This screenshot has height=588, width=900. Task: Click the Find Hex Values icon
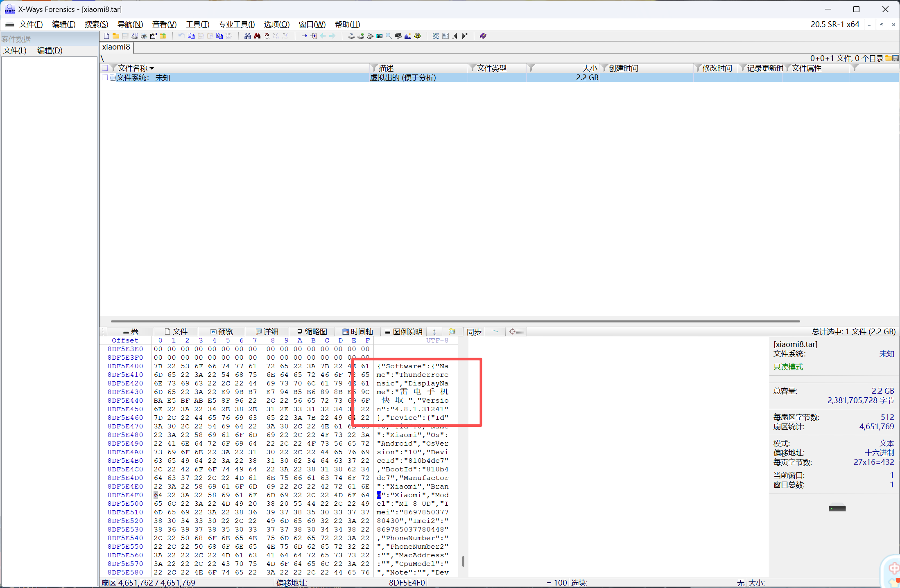(x=267, y=36)
